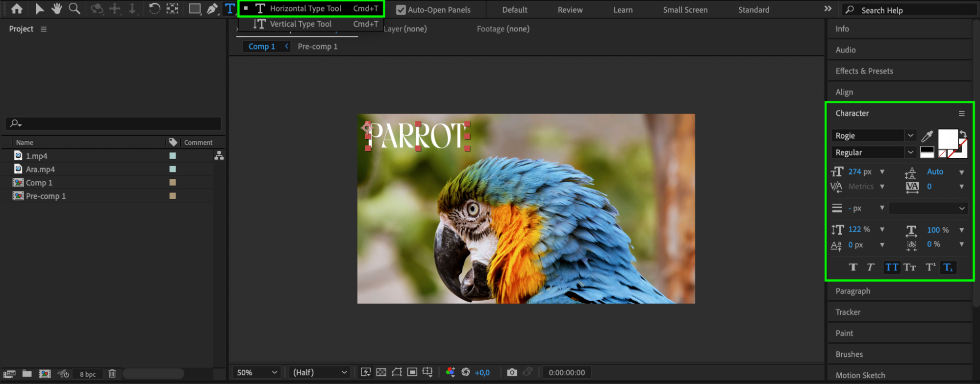Expand the Paragraph panel
Viewport: 980px width, 384px height.
853,291
